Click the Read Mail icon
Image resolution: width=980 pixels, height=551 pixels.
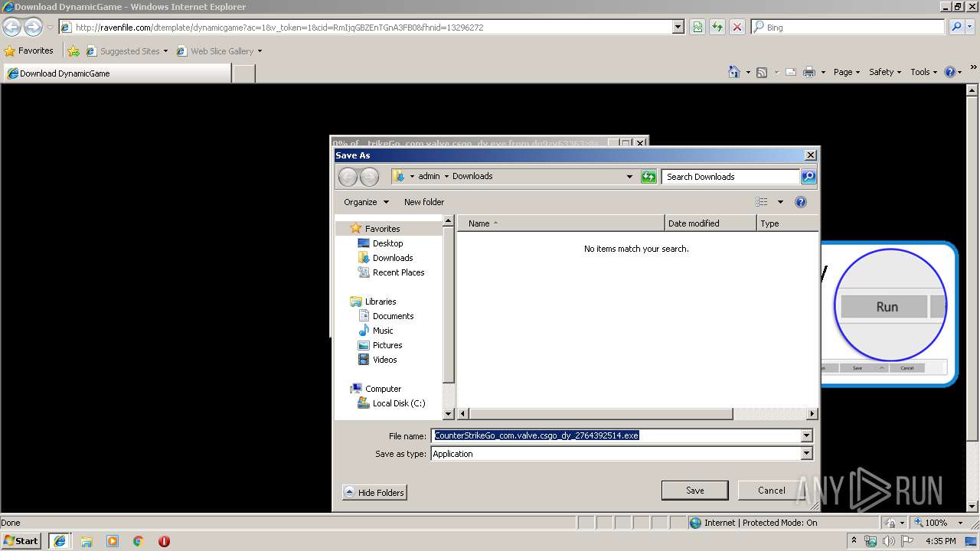790,72
